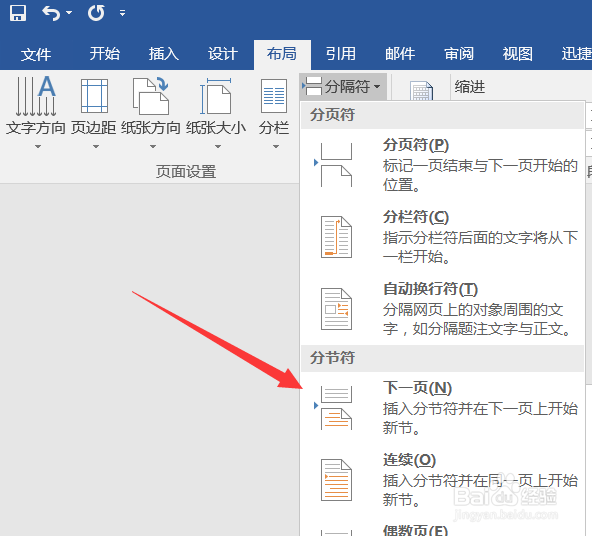
Task: Click the 连续 continuous section break icon
Action: 336,480
